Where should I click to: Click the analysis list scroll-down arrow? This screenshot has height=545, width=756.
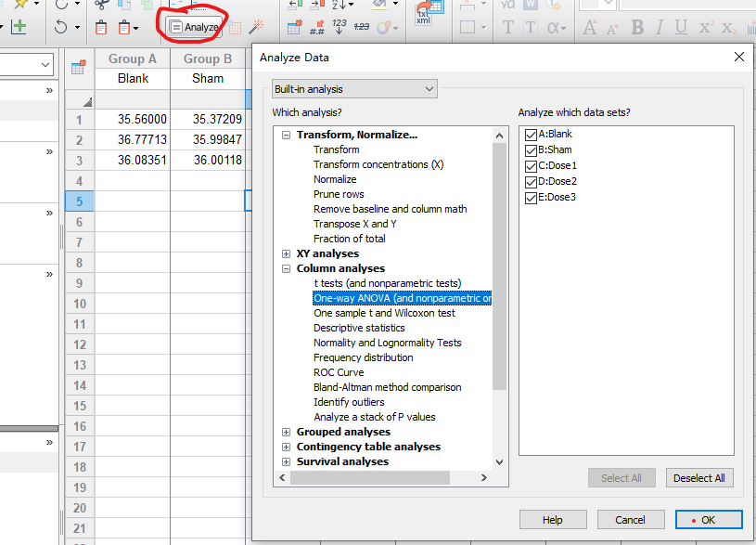click(499, 462)
